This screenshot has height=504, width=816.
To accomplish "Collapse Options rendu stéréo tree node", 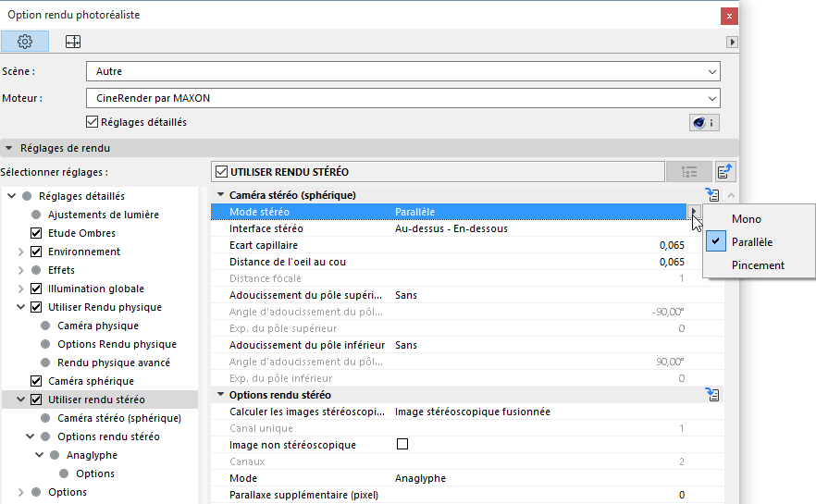I will (x=31, y=436).
